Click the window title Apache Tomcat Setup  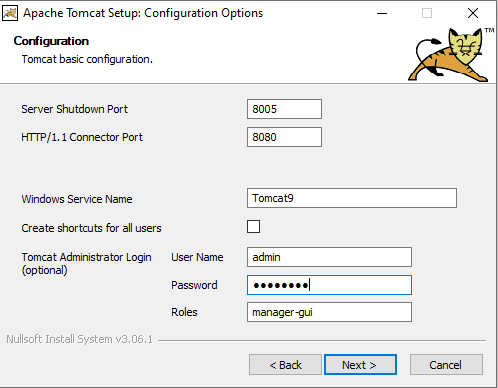(143, 13)
